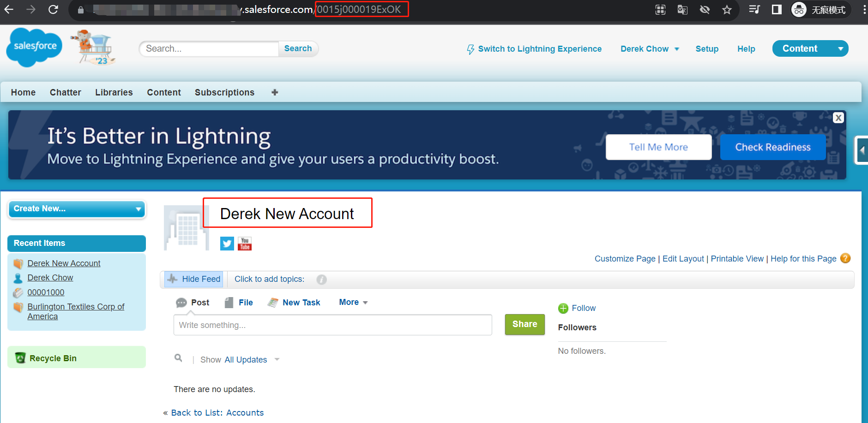868x423 pixels.
Task: Click the Post speech bubble icon
Action: pyautogui.click(x=181, y=303)
